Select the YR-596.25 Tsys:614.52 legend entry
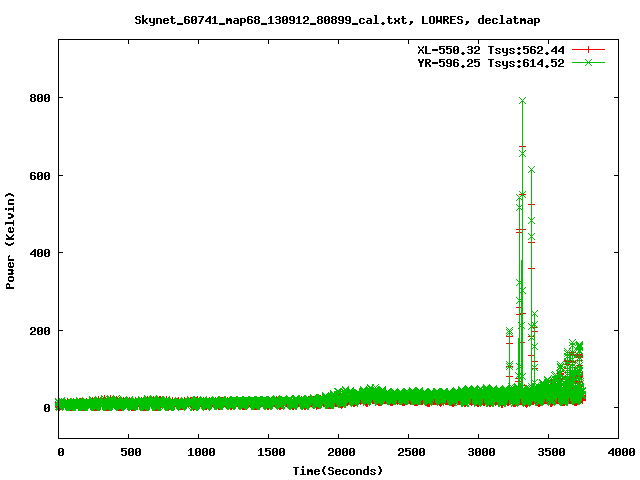The image size is (640, 480). click(x=491, y=63)
